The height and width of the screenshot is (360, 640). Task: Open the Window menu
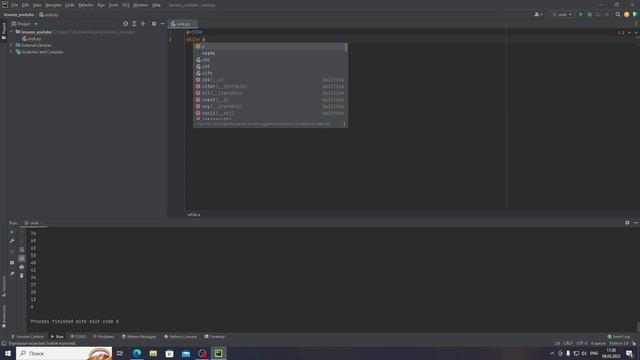tap(141, 5)
